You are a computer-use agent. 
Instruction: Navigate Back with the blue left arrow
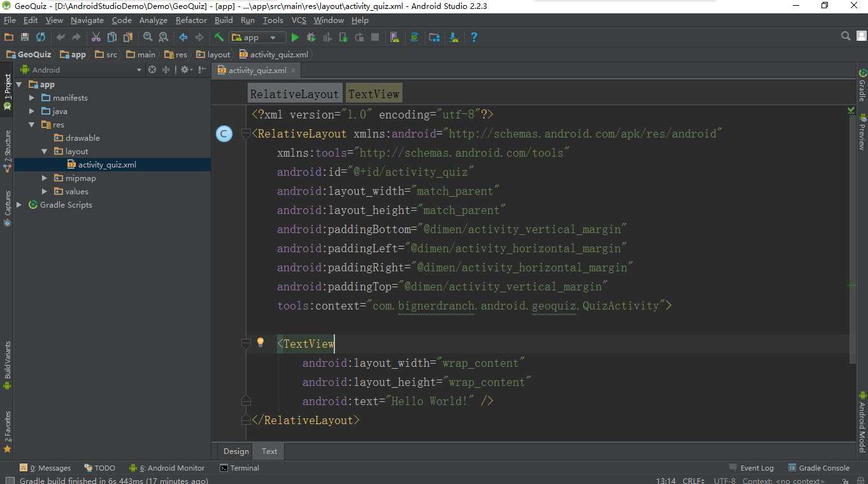[x=183, y=38]
